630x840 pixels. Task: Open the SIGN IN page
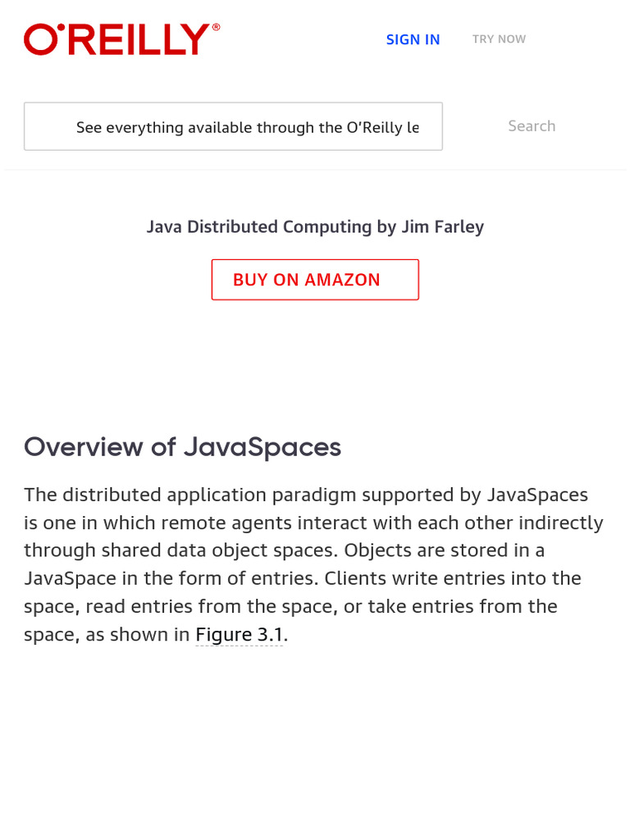[x=413, y=39]
